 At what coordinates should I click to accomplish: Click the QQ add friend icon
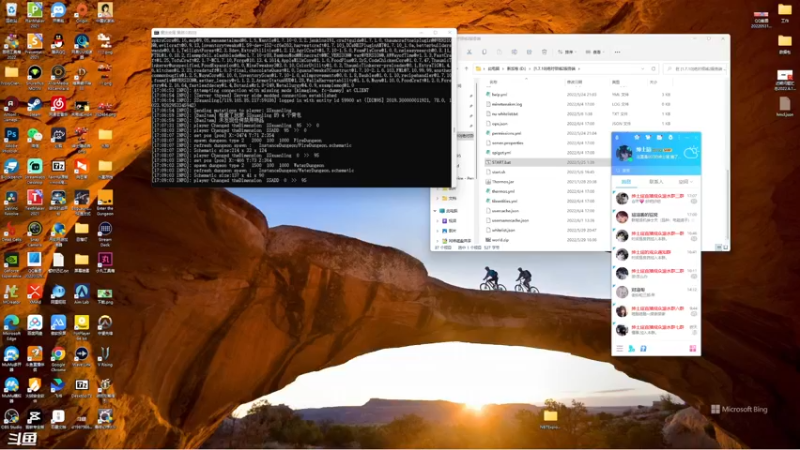coord(632,348)
